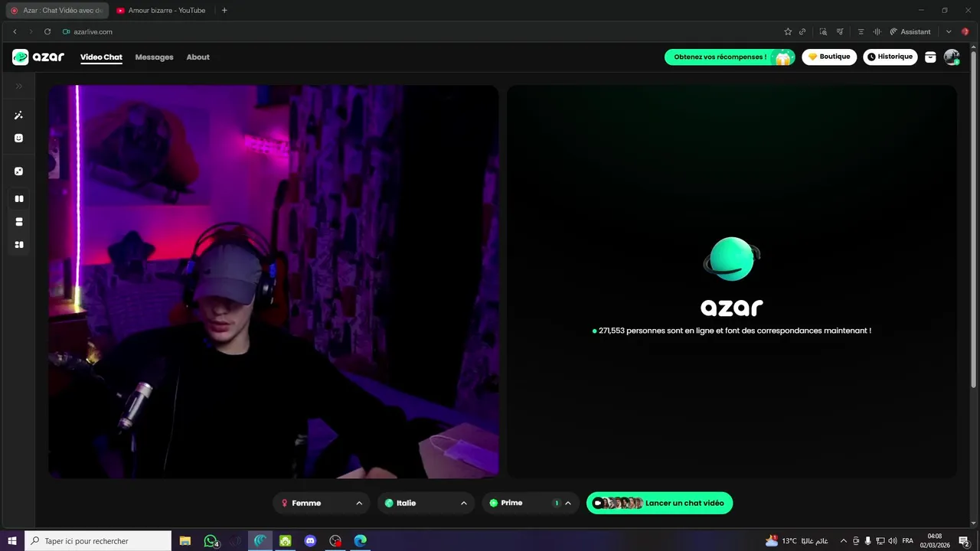
Task: Click the red browser profile icon
Action: tap(965, 31)
